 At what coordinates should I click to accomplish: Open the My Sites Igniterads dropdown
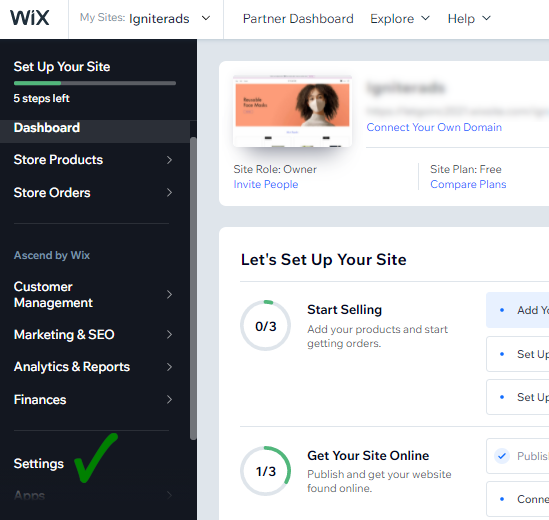tap(145, 18)
